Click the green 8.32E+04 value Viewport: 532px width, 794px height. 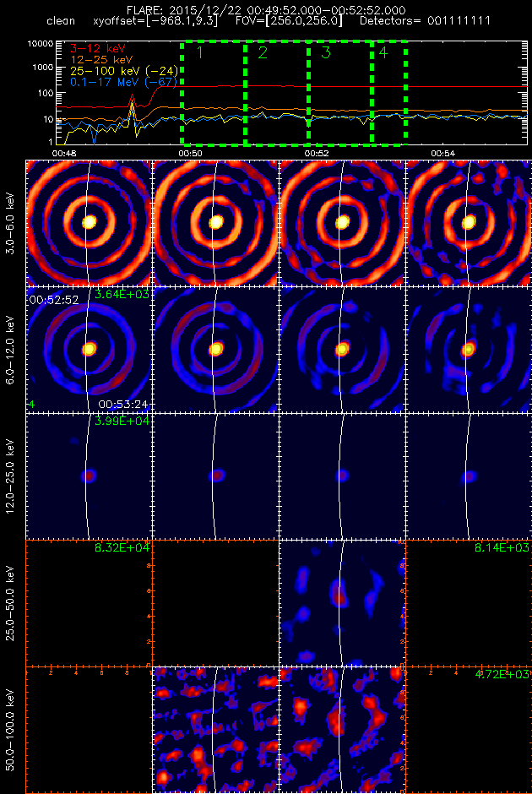pos(122,547)
